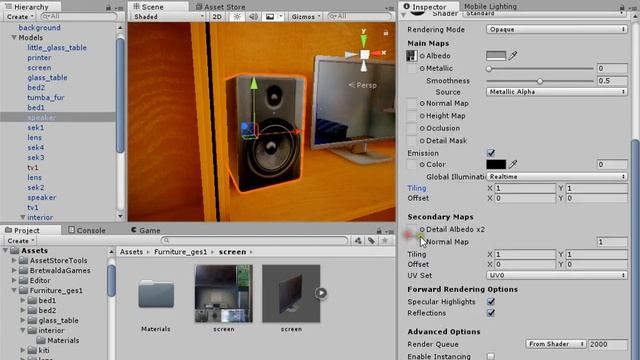Click Occlusion texture picker circle
The width and height of the screenshot is (640, 360).
tap(422, 128)
